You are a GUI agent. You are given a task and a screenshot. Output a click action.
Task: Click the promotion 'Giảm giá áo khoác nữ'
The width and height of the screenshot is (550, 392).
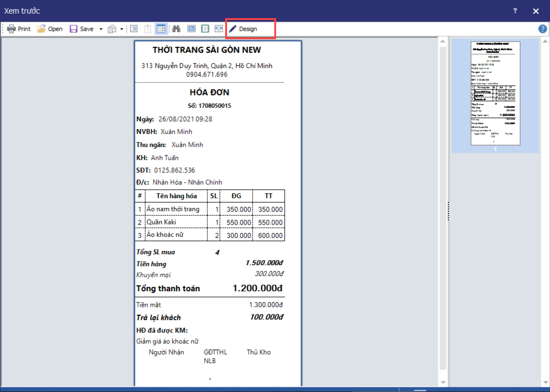(167, 342)
